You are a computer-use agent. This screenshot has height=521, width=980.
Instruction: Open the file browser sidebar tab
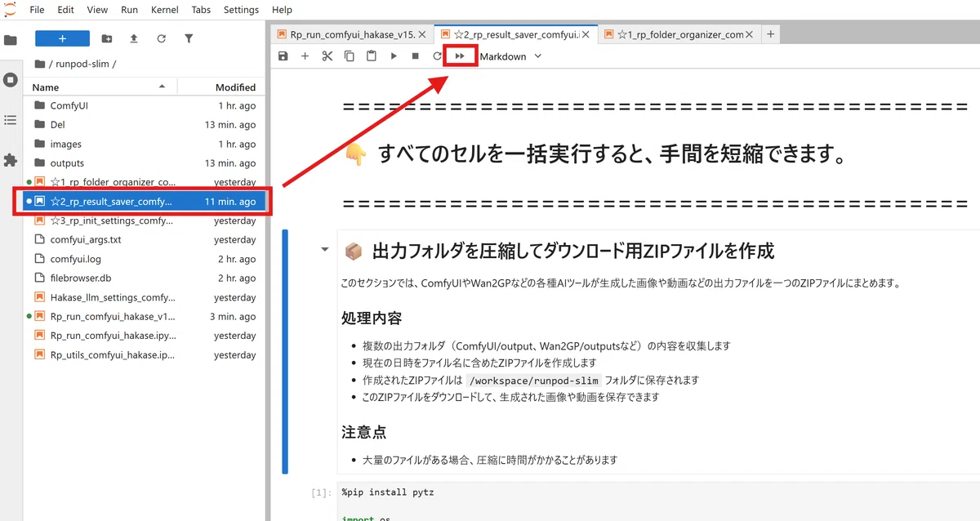click(11, 40)
